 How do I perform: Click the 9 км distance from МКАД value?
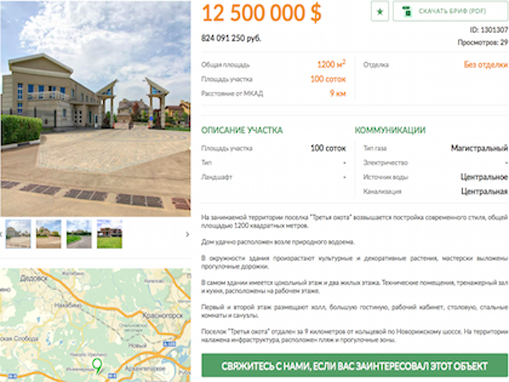click(338, 93)
